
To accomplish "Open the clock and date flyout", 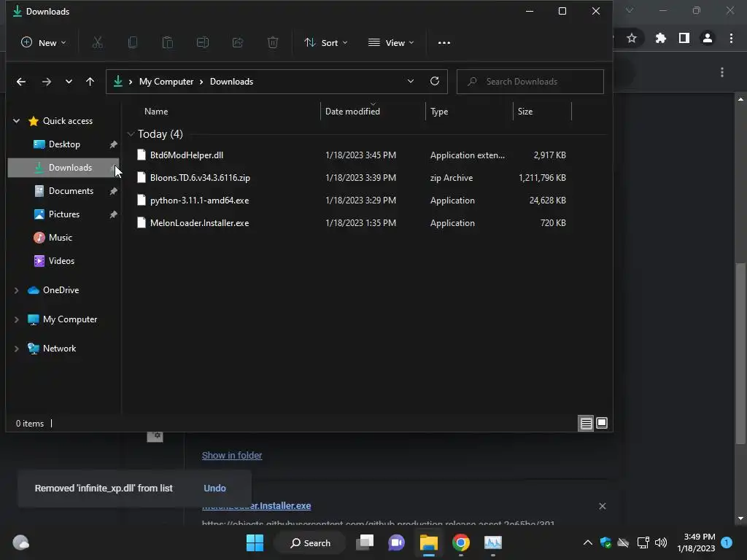I will [x=696, y=542].
